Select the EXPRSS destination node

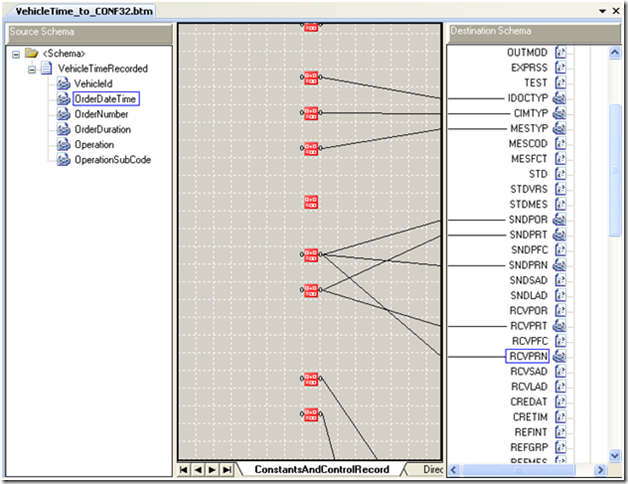click(529, 68)
